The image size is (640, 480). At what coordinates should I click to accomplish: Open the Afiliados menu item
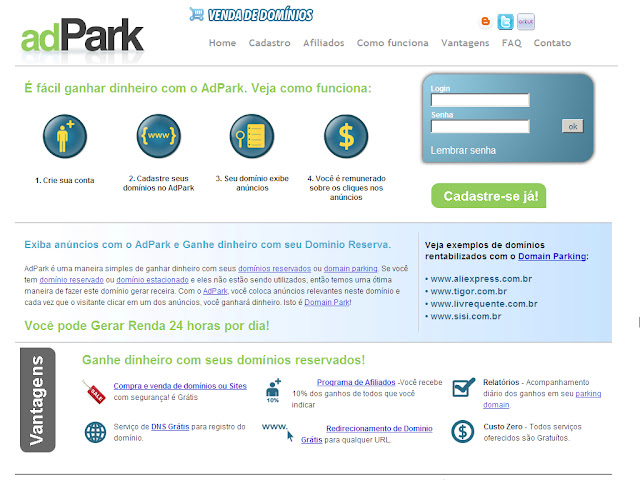[x=324, y=43]
